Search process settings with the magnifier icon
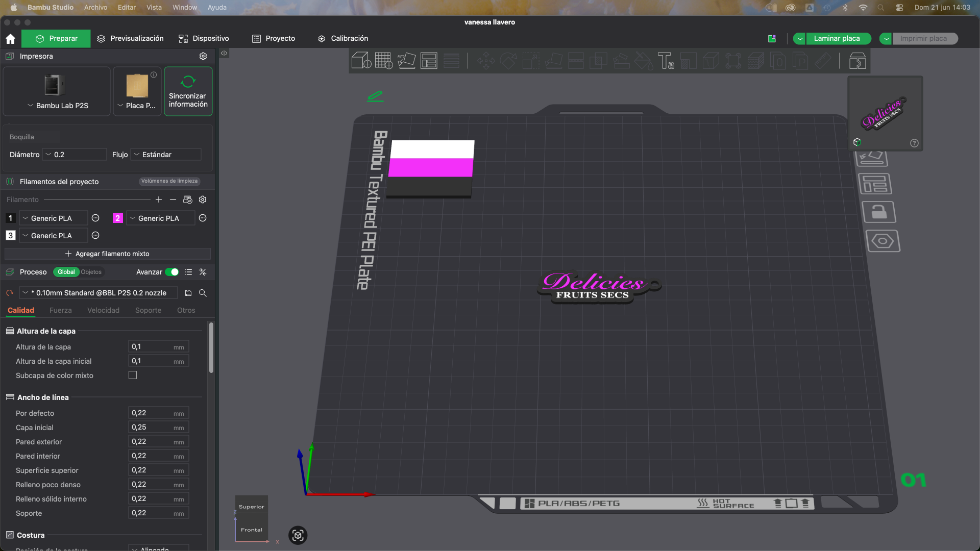980x551 pixels. coord(203,293)
